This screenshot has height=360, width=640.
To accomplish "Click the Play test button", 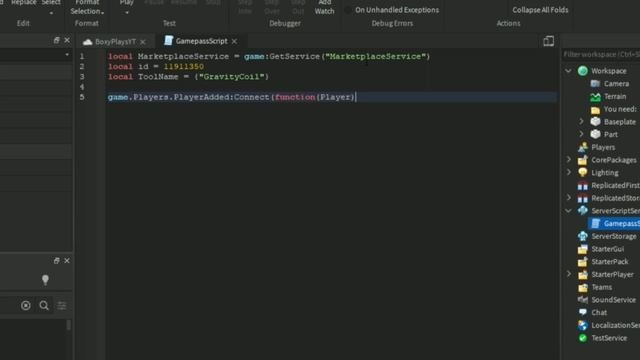I will 127,3.
